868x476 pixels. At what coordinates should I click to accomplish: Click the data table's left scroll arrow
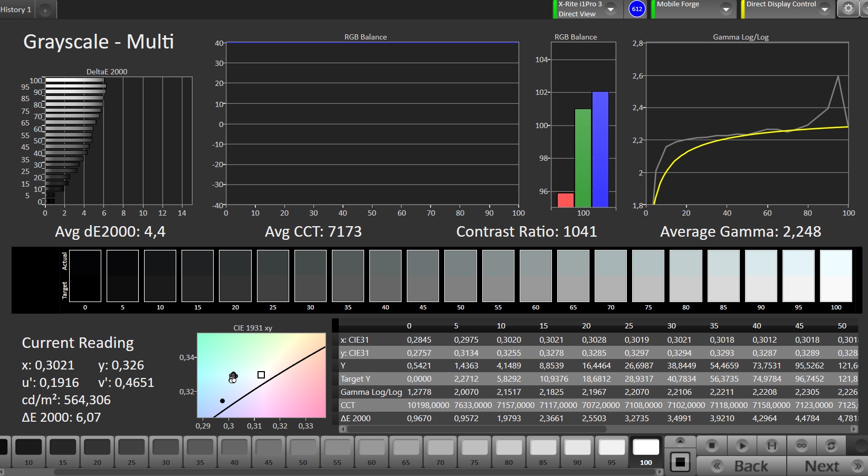342,429
